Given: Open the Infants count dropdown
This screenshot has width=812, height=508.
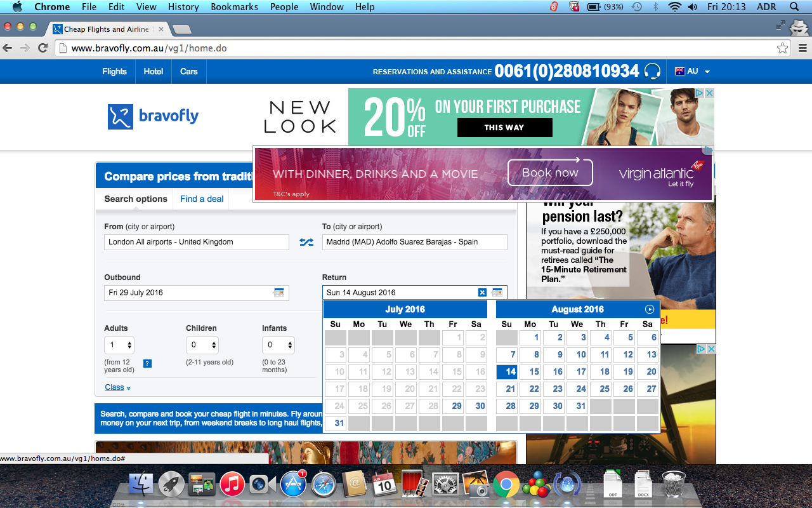Looking at the screenshot, I should pyautogui.click(x=278, y=345).
